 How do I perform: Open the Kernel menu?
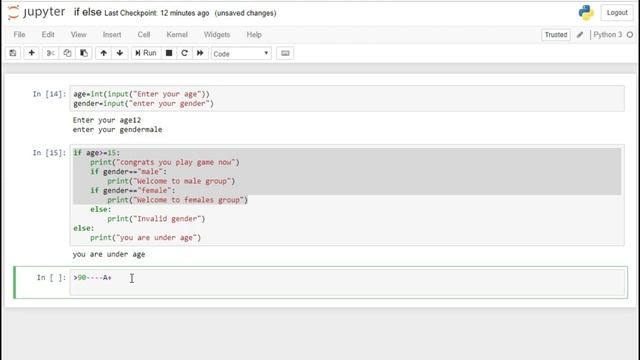[x=177, y=35]
